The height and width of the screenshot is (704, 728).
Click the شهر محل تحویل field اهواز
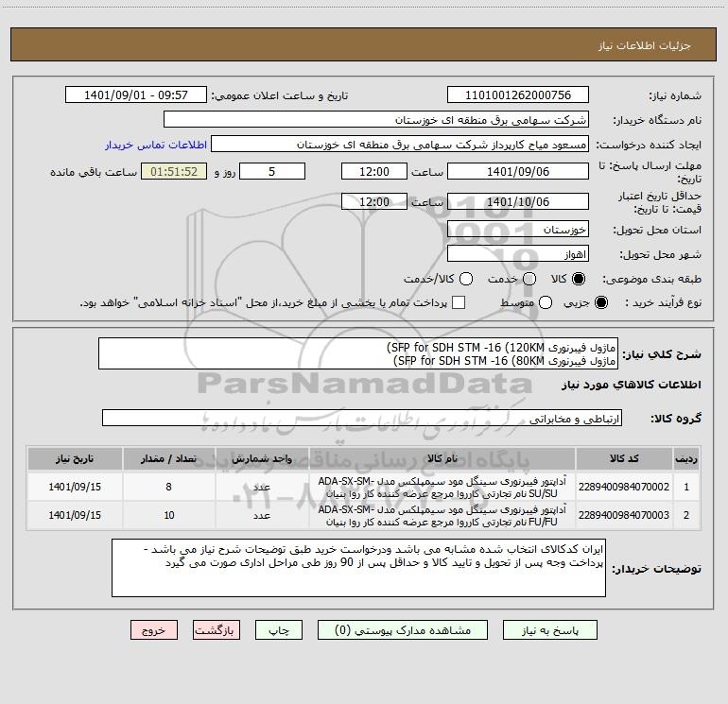pos(518,254)
